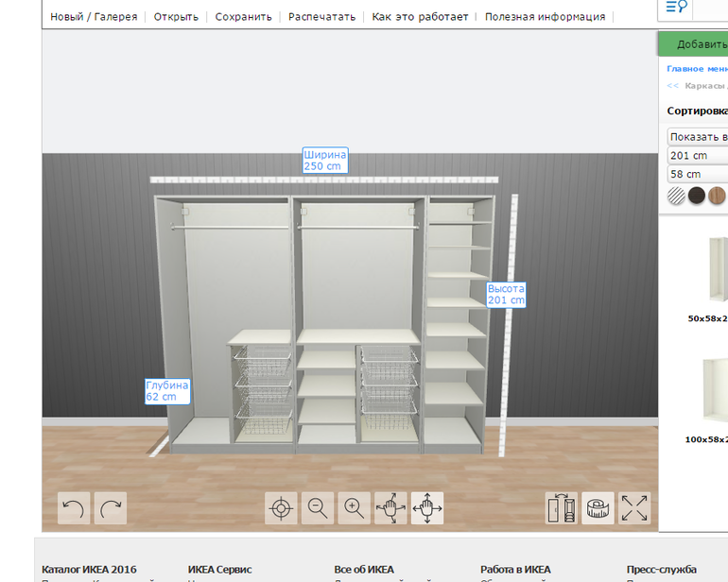Follow the 'Главное меню' link
This screenshot has height=582, width=728.
697,69
